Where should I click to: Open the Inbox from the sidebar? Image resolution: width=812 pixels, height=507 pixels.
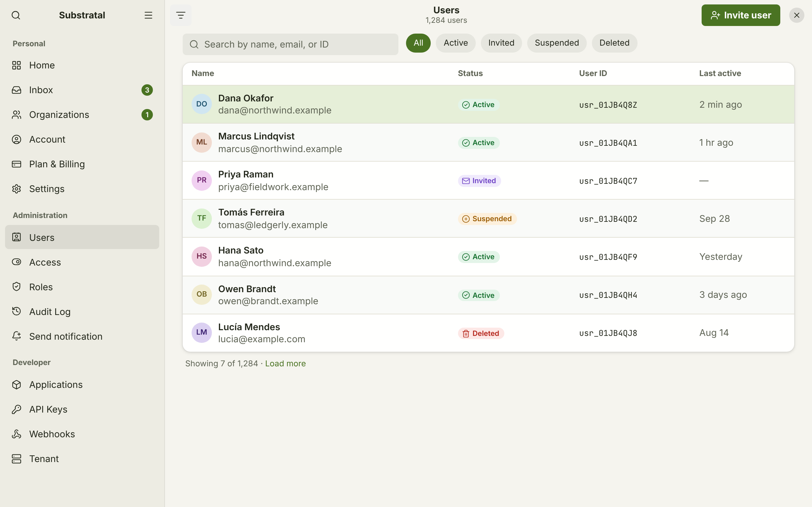pos(82,90)
